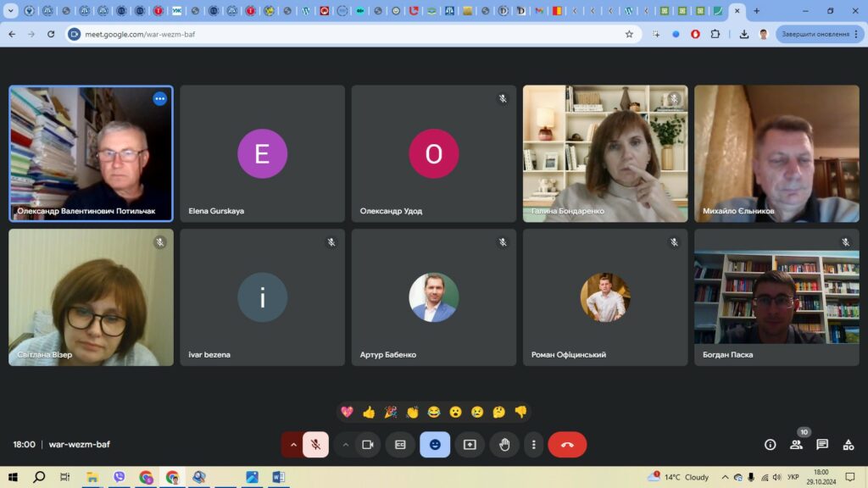Click the tile options on Олександр Потильчак
This screenshot has width=868, height=488.
[x=159, y=99]
